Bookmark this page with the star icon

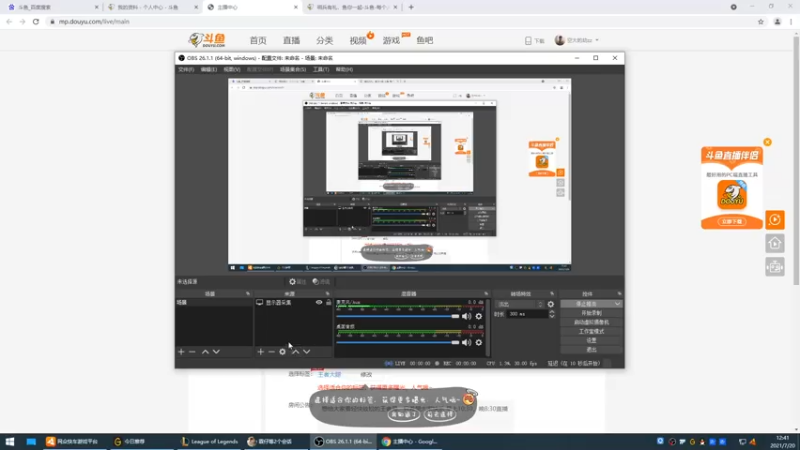(761, 21)
